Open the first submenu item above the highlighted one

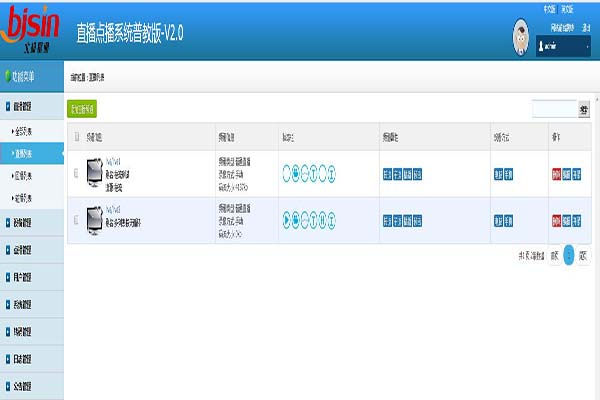coord(32,132)
